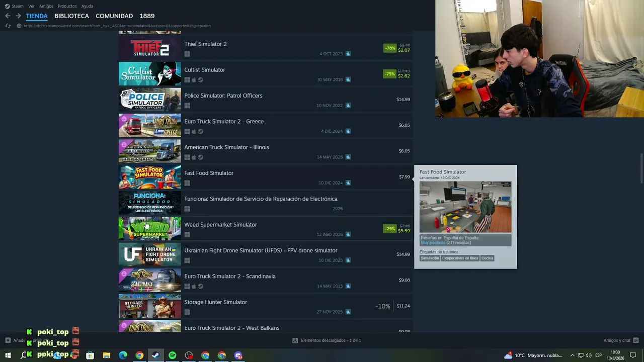Open Storage Hunter Simulator title
Viewport: 644px width, 362px height.
pyautogui.click(x=215, y=302)
